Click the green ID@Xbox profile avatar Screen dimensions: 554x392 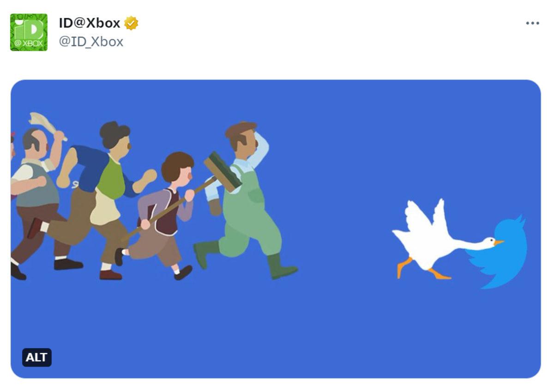(x=29, y=32)
